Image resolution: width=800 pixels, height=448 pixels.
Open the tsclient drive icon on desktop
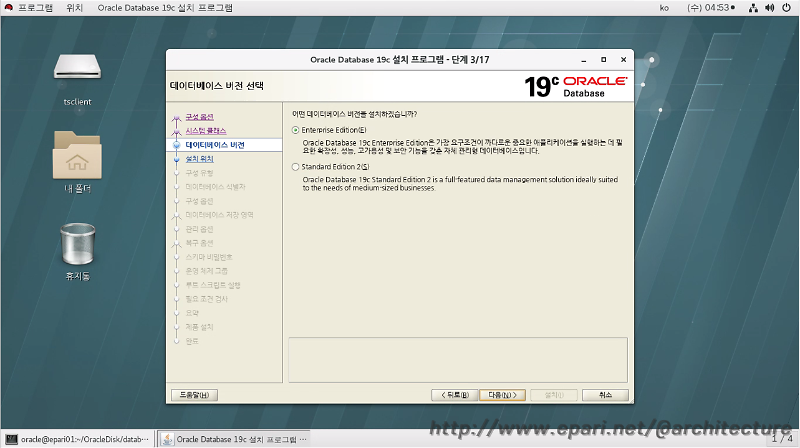coord(77,67)
